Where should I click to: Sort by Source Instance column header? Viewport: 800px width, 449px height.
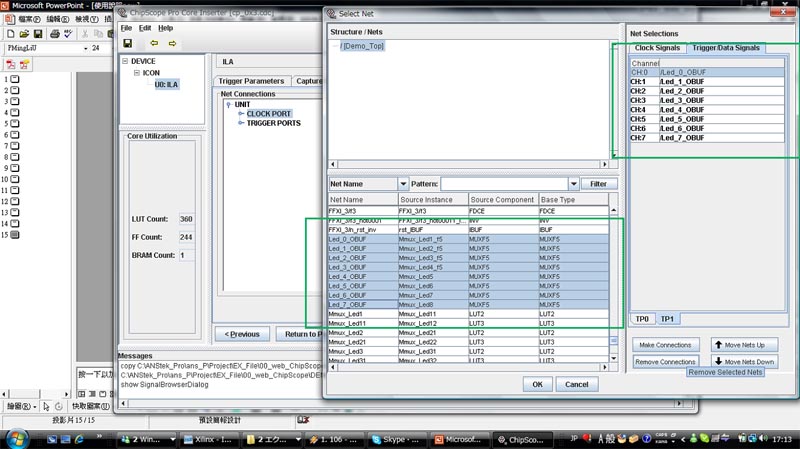(x=433, y=199)
